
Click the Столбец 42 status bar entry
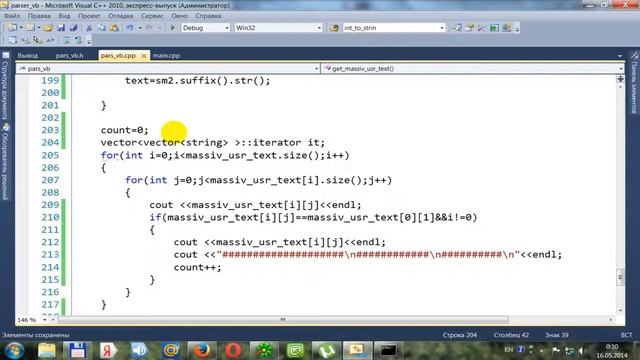click(x=511, y=335)
